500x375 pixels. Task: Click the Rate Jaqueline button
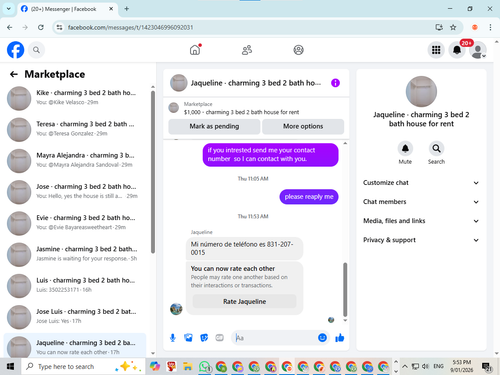pyautogui.click(x=244, y=301)
